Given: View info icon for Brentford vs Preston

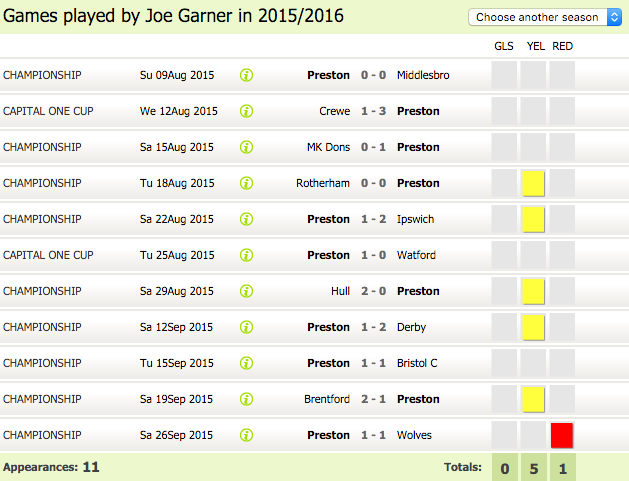Looking at the screenshot, I should [246, 399].
